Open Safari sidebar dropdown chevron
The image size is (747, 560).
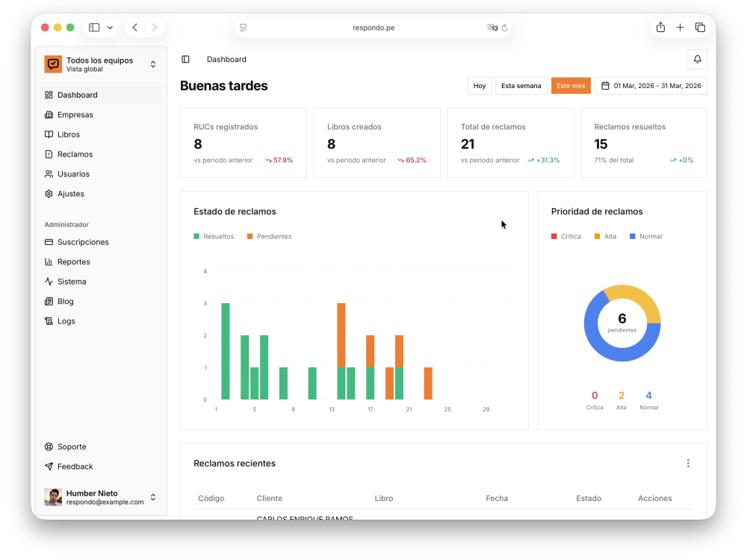coord(110,28)
